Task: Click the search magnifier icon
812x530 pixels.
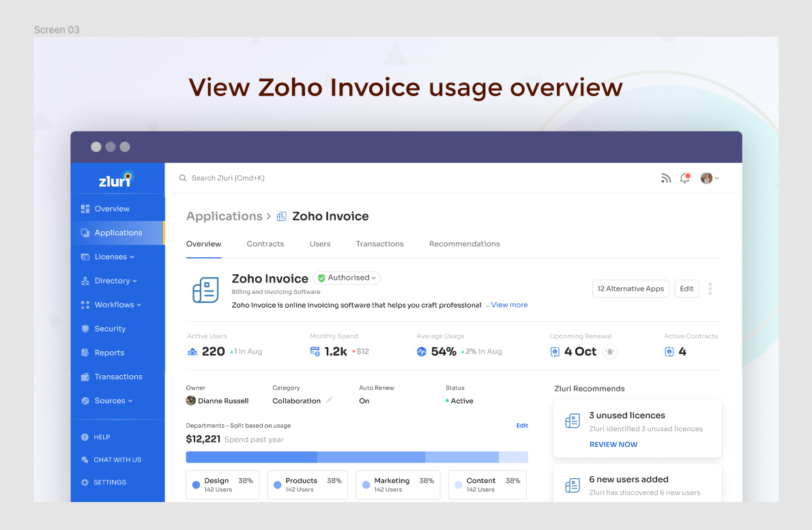Action: click(183, 178)
